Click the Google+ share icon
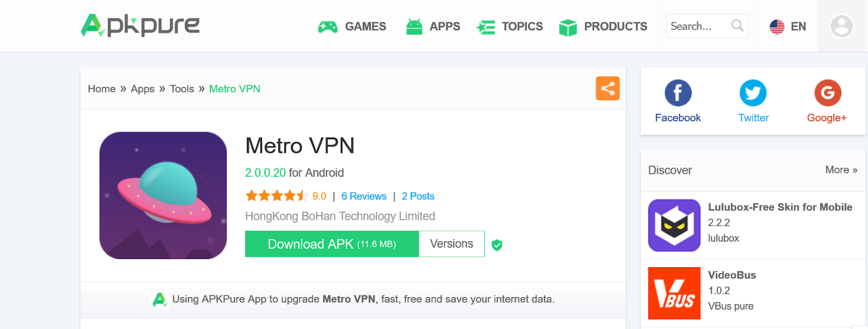 point(828,93)
